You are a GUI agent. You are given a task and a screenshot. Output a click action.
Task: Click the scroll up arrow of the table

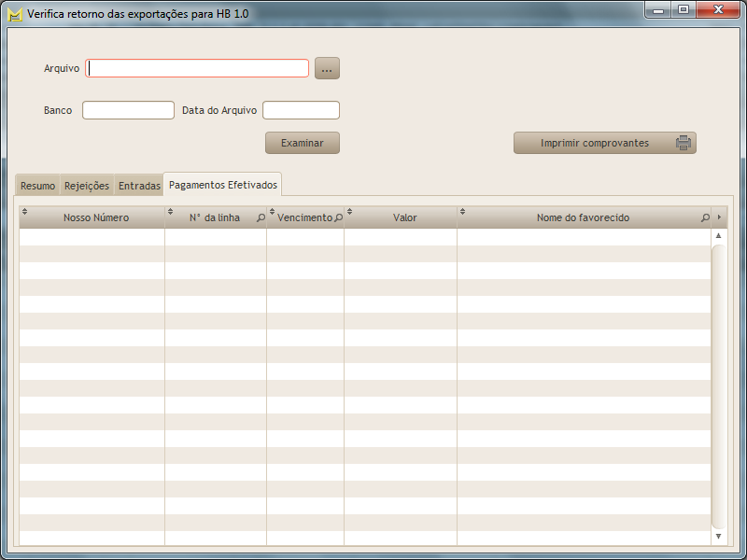718,236
